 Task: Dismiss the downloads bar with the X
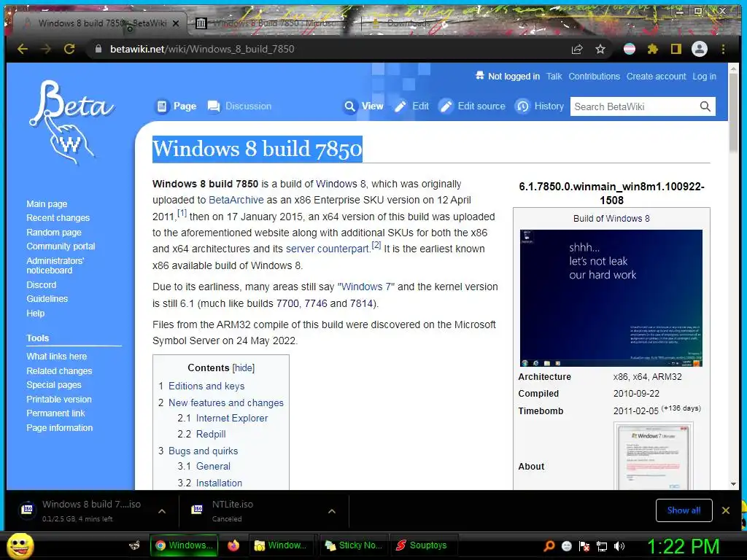[726, 510]
